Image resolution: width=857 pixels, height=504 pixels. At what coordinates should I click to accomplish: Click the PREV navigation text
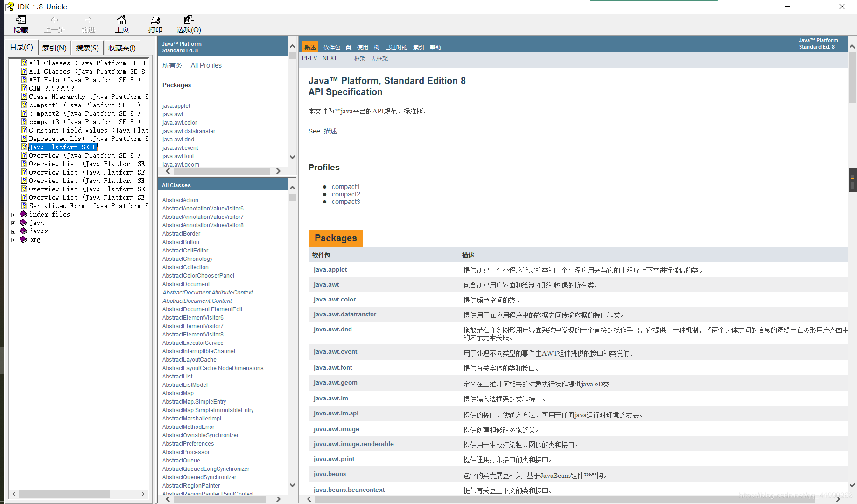pyautogui.click(x=309, y=58)
